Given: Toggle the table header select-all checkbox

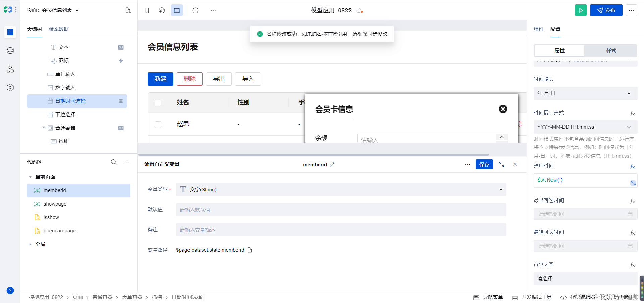Looking at the screenshot, I should coord(158,103).
